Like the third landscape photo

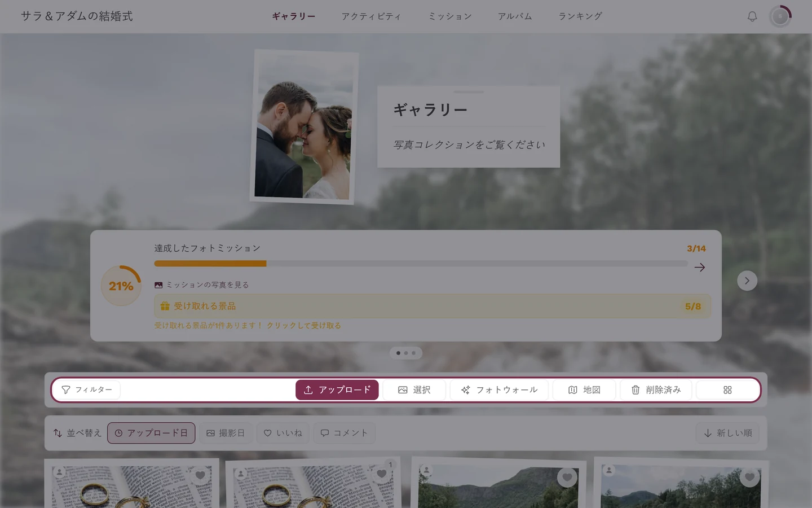click(567, 478)
